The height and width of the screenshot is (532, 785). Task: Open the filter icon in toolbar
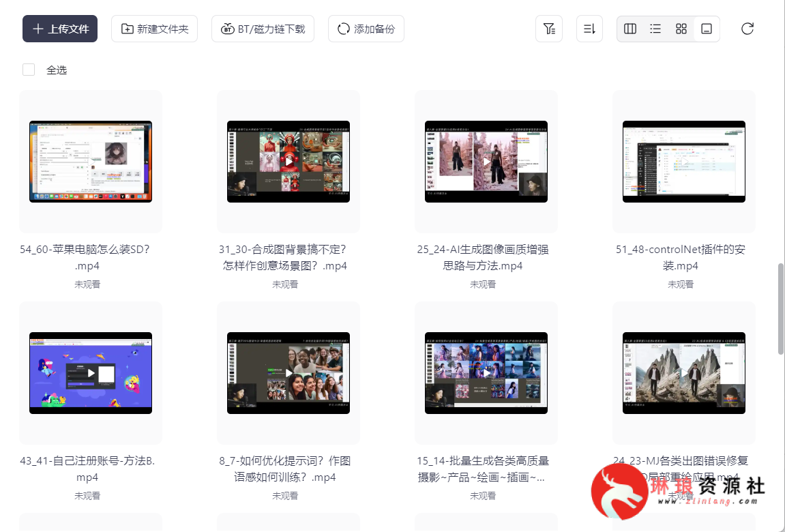click(x=549, y=29)
